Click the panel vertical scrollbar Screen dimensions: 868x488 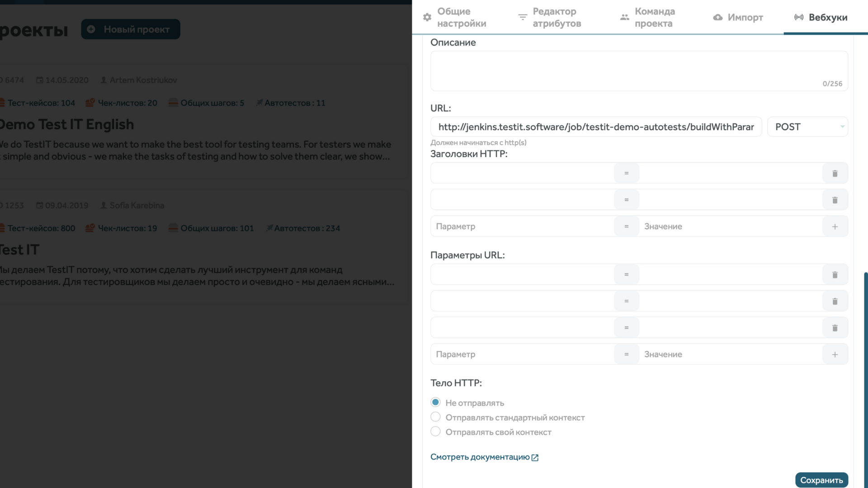click(865, 380)
